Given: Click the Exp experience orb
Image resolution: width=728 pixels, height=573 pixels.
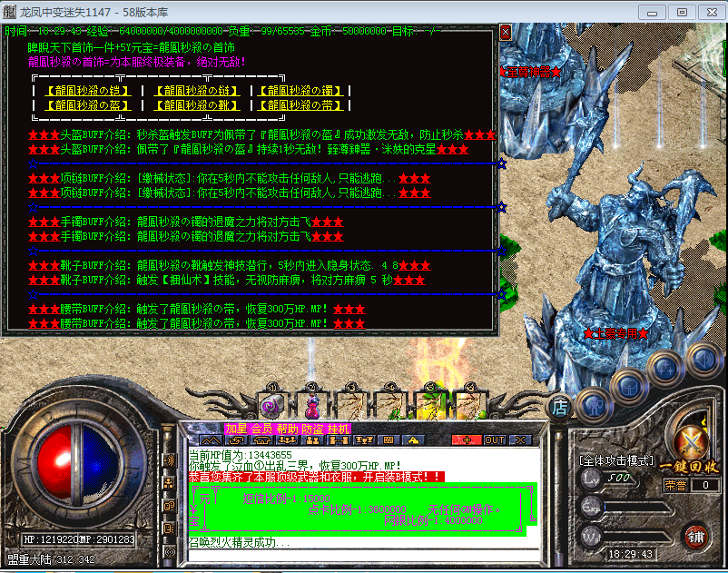Looking at the screenshot, I should point(591,507).
